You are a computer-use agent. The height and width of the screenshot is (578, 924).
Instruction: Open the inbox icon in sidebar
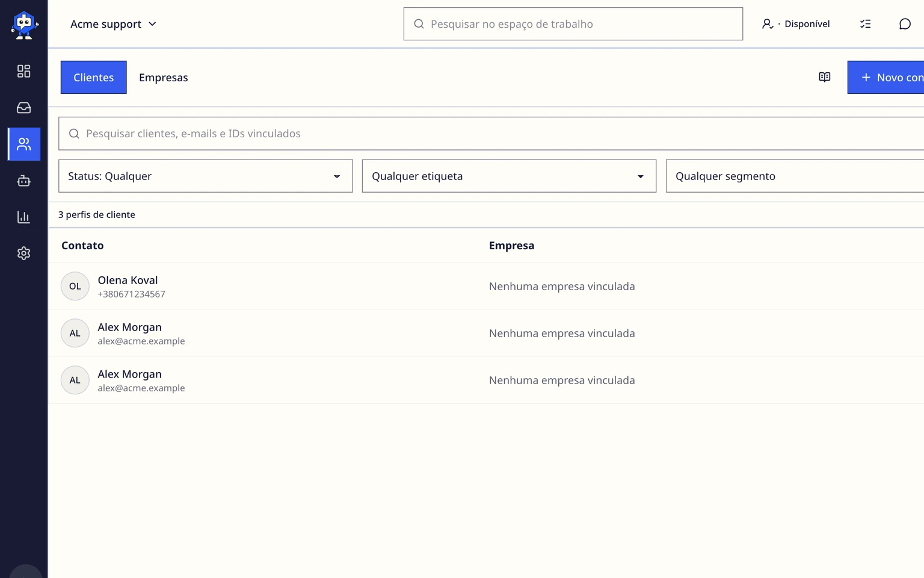pyautogui.click(x=24, y=108)
